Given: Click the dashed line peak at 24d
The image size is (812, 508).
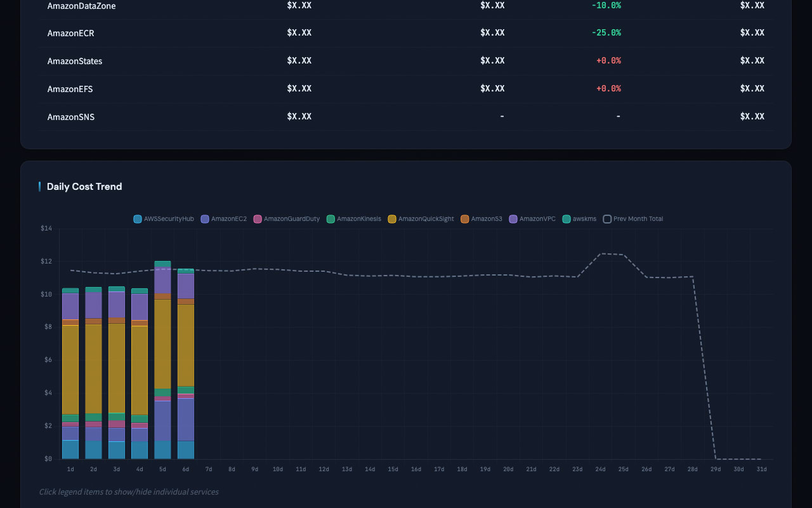Looking at the screenshot, I should point(601,254).
